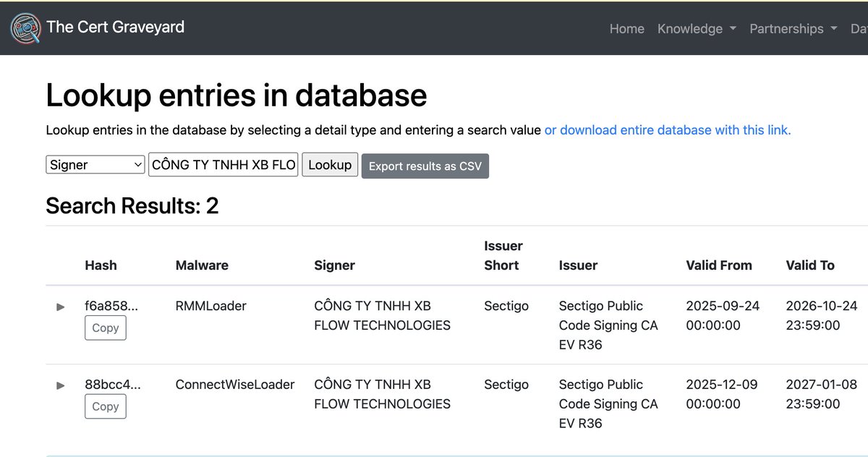Select signer cell in RMMLoader row
Screen dimensions: 868x457
[x=382, y=316]
